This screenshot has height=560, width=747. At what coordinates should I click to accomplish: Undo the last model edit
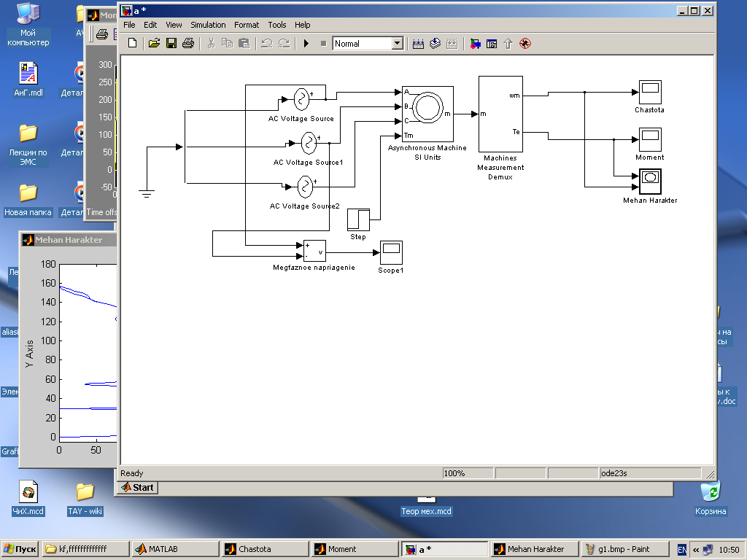[267, 43]
